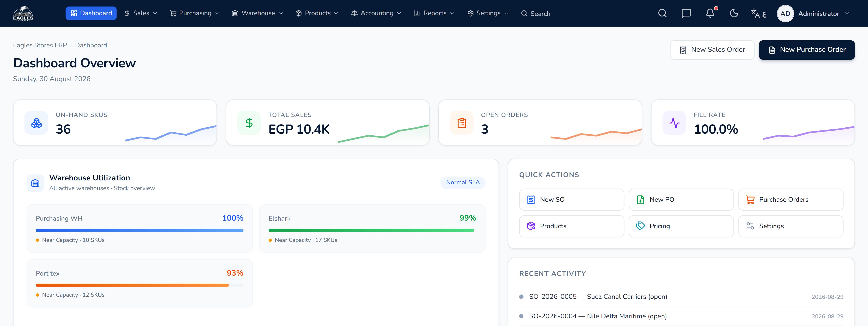Image resolution: width=868 pixels, height=326 pixels.
Task: Expand the Sales menu chevron
Action: (x=155, y=13)
